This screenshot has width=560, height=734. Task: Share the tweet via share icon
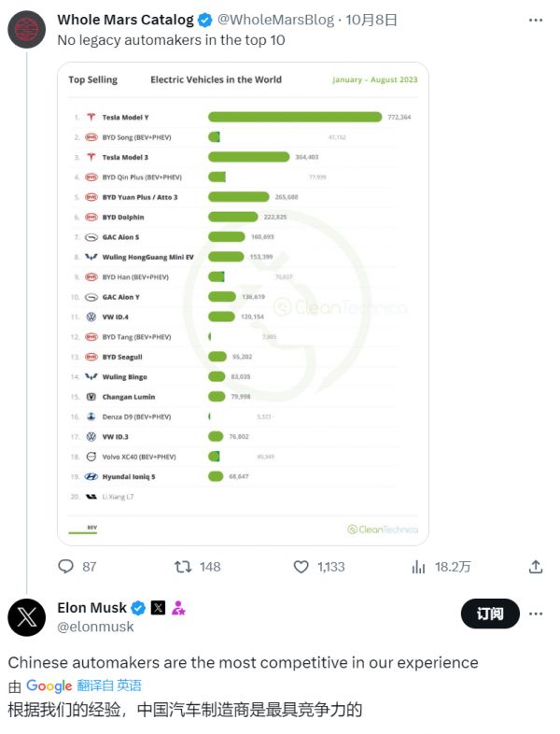pyautogui.click(x=536, y=566)
